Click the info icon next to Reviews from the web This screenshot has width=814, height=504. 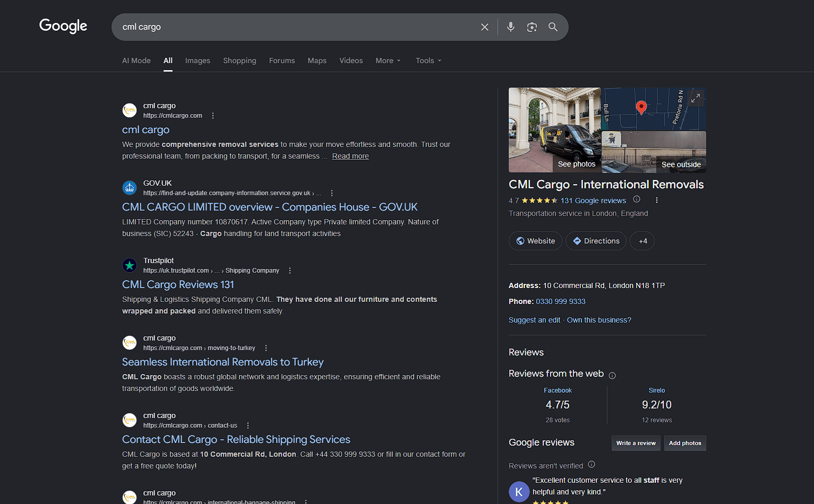(612, 376)
